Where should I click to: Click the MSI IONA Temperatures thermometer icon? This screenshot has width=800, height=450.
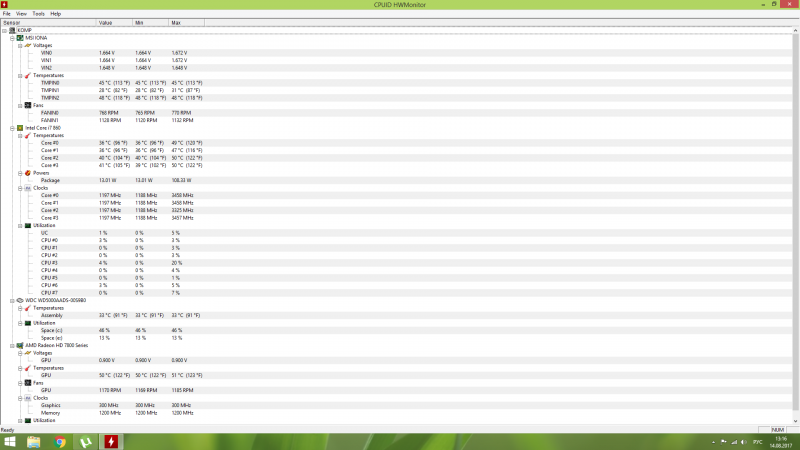(28, 76)
